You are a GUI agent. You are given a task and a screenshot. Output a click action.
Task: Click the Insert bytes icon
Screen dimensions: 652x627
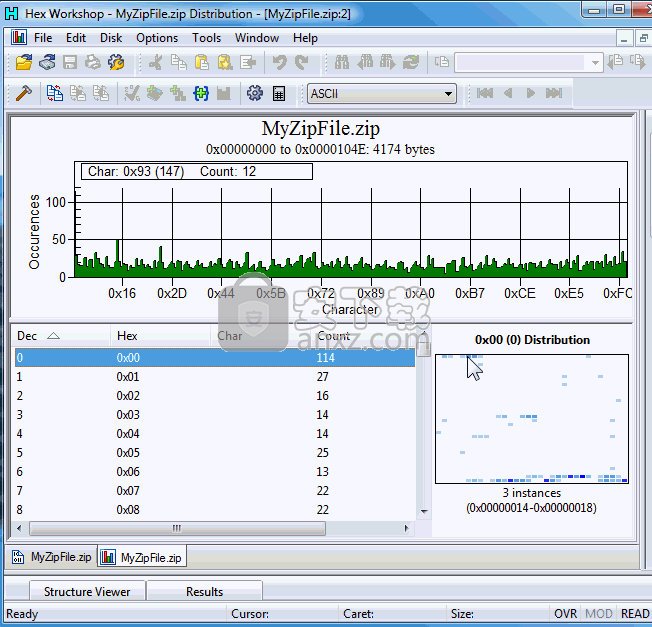(248, 62)
